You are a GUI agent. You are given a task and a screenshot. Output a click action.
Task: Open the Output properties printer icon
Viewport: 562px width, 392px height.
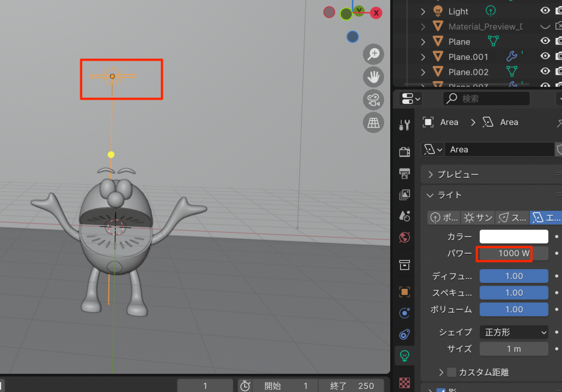click(404, 173)
